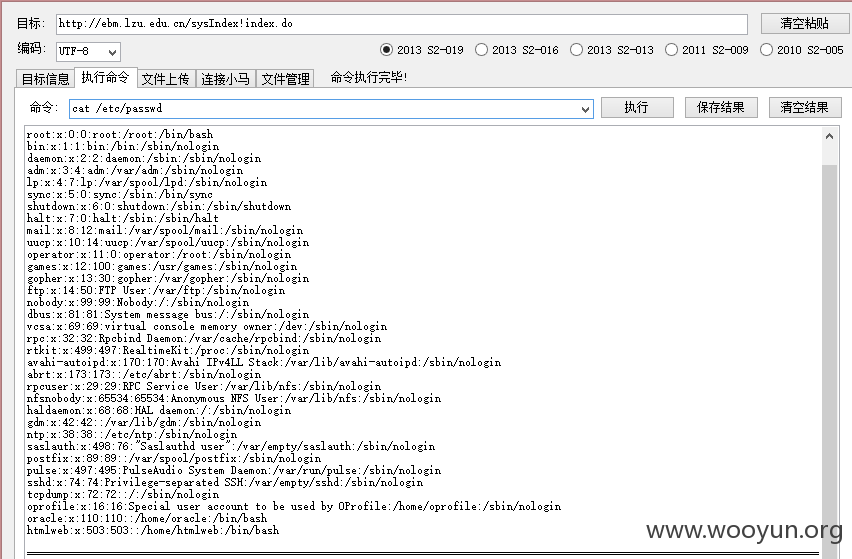
Task: Click the 保存结果 button
Action: click(721, 108)
